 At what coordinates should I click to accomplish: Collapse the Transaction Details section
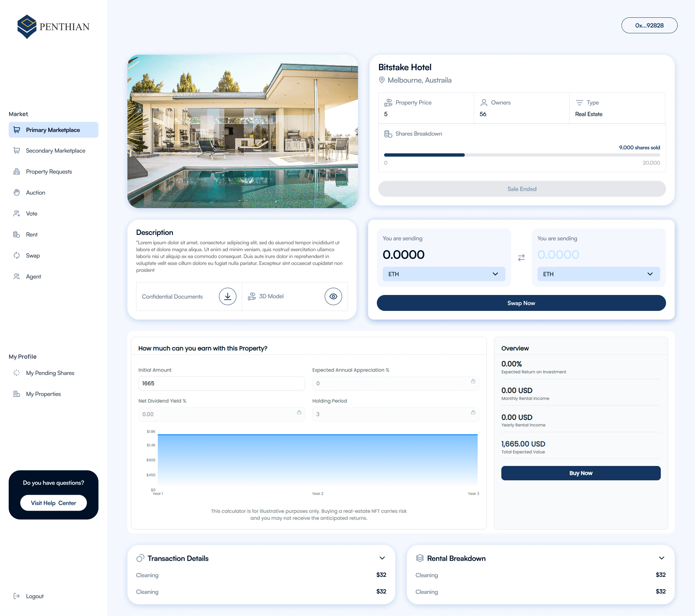tap(382, 558)
